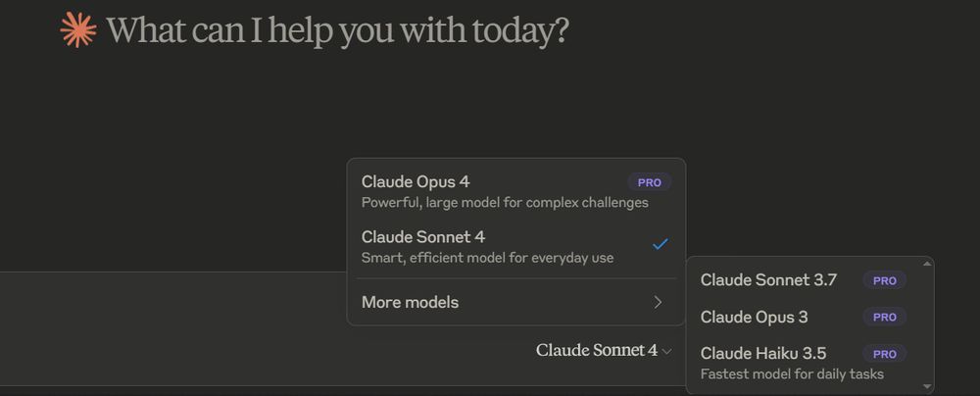Viewport: 980px width, 396px height.
Task: Choose Claude Sonnet 4 in the model list
Action: pos(423,237)
